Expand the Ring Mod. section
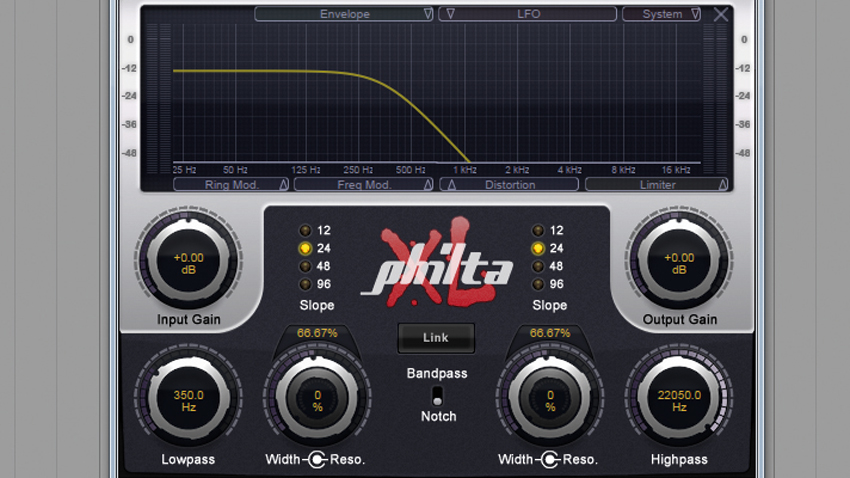850x478 pixels. point(231,185)
